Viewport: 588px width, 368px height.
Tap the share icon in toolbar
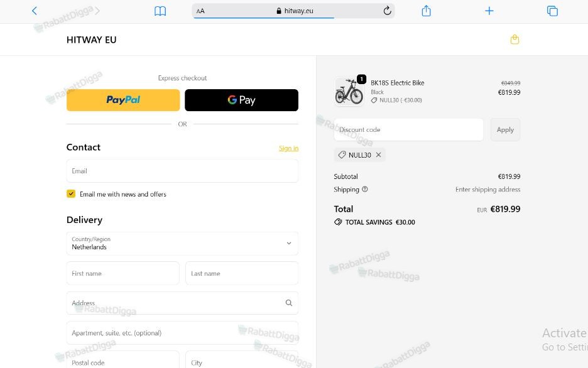[x=426, y=11]
